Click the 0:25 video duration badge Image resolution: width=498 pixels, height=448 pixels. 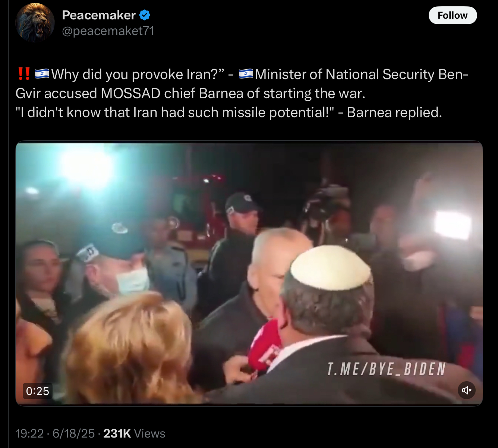[38, 391]
